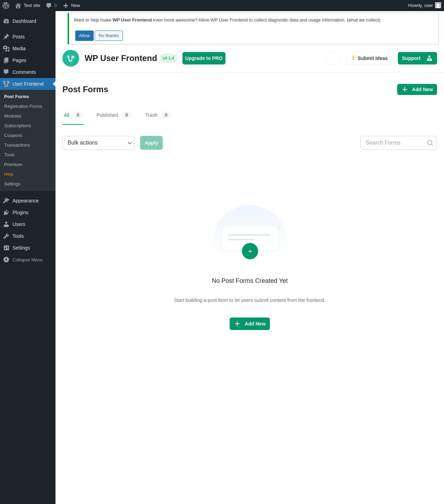Viewport: 444px width, 504px height.
Task: Open the Coupons submenu item
Action: pos(13,136)
